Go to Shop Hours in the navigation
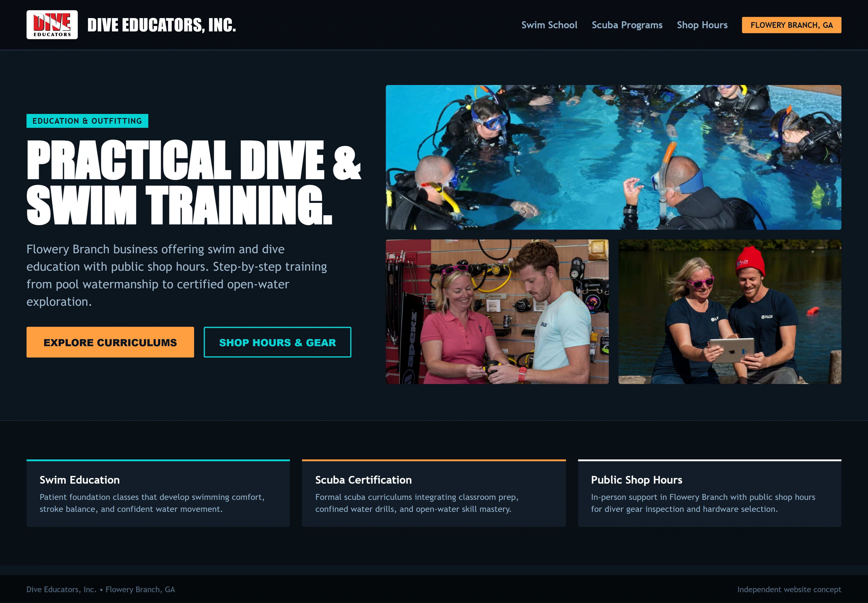The width and height of the screenshot is (868, 603). (702, 25)
